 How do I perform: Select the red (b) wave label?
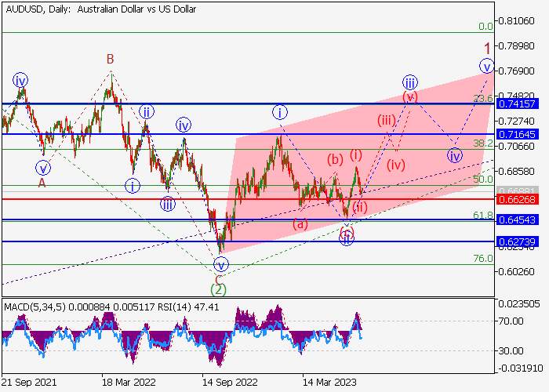tap(335, 160)
